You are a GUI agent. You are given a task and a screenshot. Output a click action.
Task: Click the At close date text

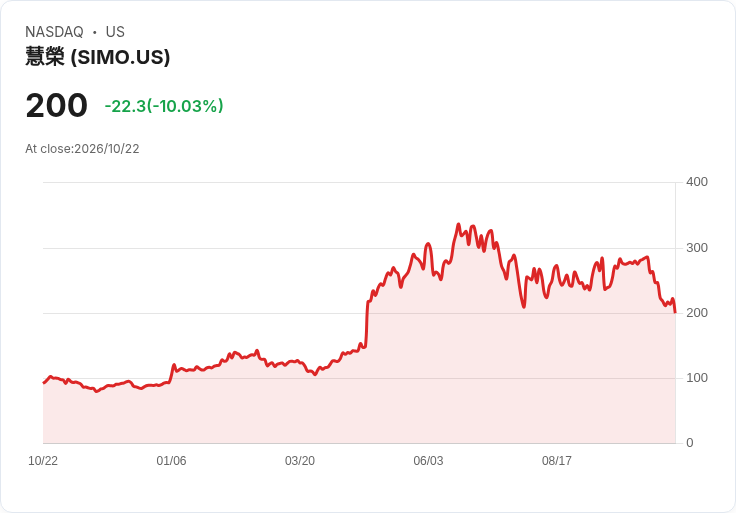pos(82,149)
